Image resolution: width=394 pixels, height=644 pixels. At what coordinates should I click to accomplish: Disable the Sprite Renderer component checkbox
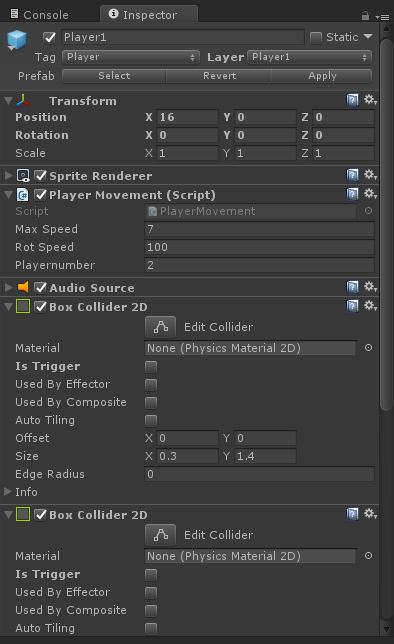click(40, 176)
